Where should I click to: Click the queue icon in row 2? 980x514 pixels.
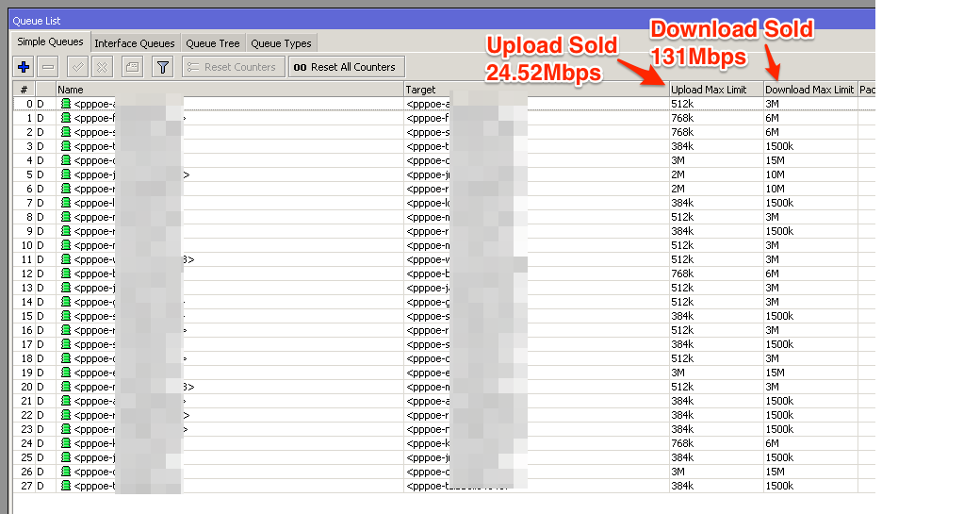tap(66, 132)
